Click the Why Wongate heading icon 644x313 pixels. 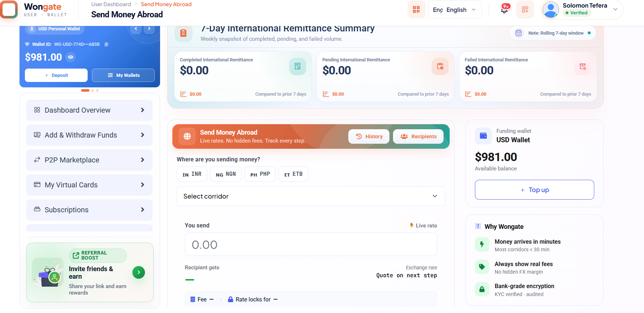point(478,226)
